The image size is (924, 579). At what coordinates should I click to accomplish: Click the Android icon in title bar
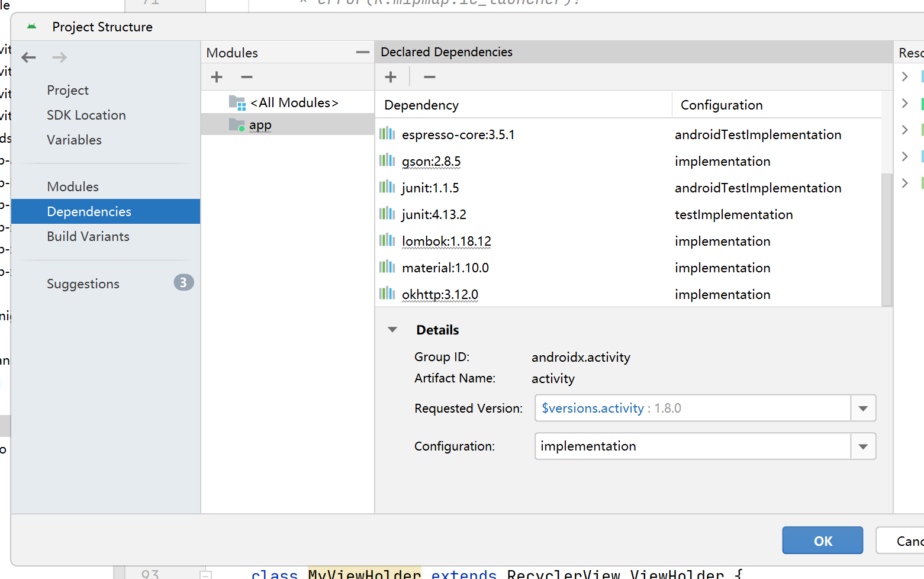(x=32, y=27)
